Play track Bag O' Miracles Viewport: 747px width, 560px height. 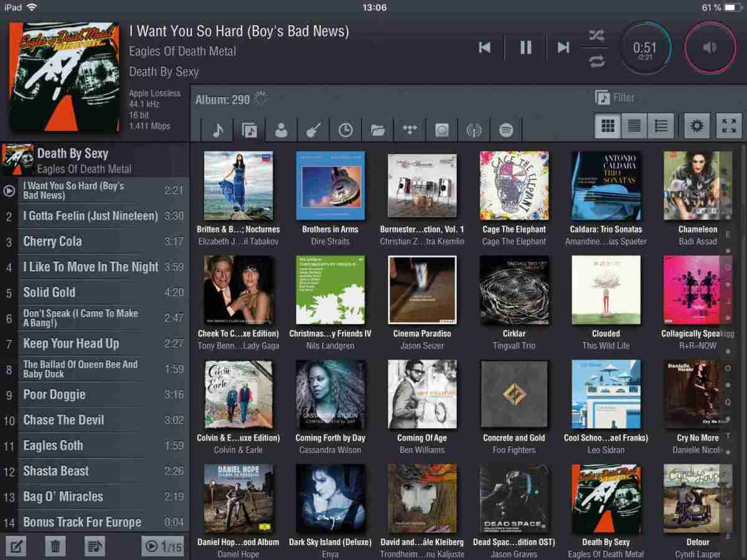95,497
